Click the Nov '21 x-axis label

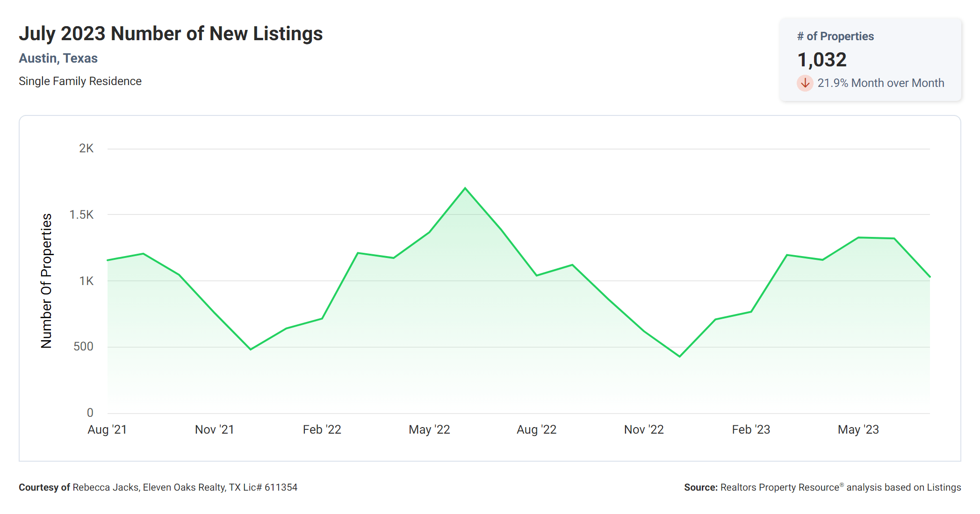click(214, 429)
